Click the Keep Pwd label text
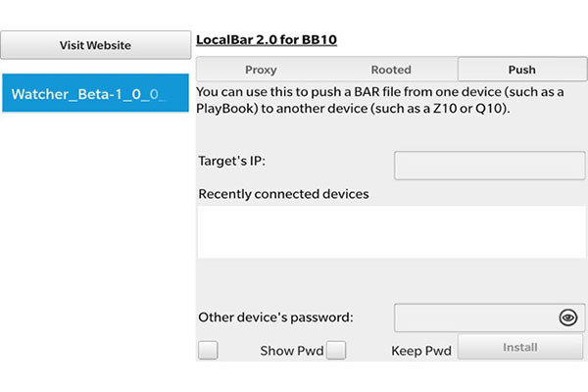 pyautogui.click(x=421, y=351)
